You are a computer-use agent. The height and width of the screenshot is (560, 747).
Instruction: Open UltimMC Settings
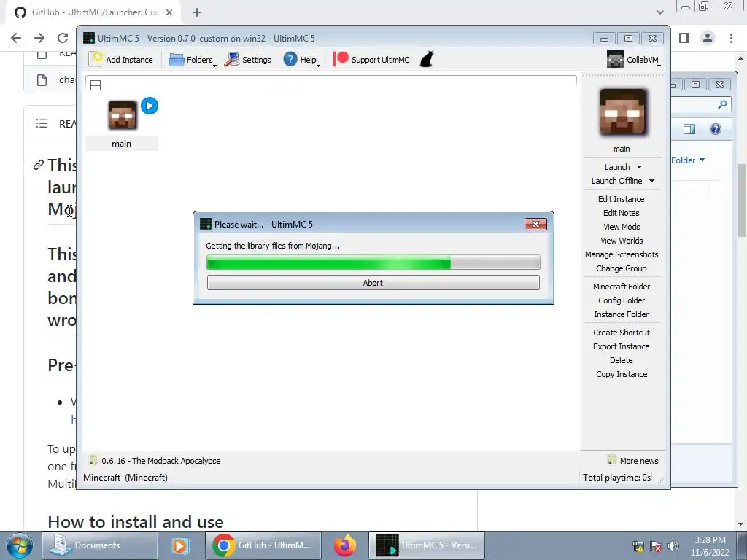click(248, 60)
